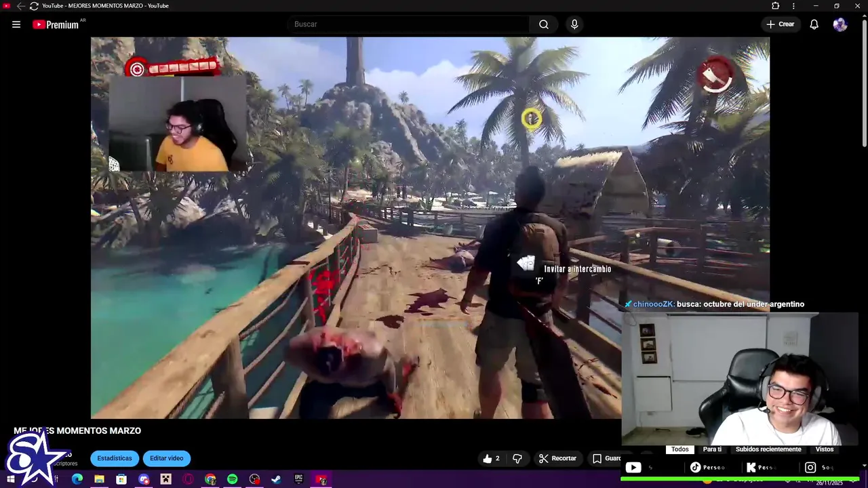Viewport: 868px width, 488px height.
Task: Open Discord from the taskbar
Action: coord(144,479)
